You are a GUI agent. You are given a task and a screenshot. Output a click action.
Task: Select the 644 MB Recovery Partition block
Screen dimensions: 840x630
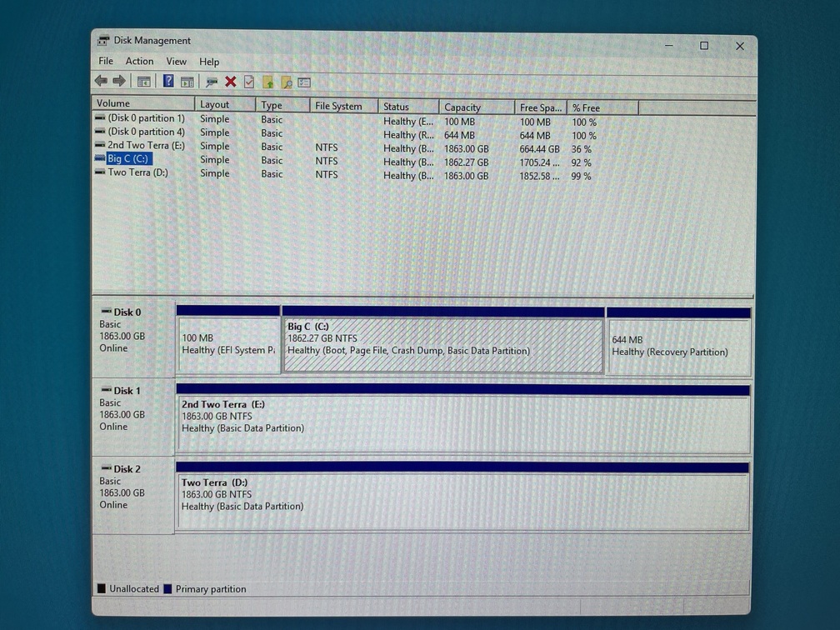click(x=677, y=347)
